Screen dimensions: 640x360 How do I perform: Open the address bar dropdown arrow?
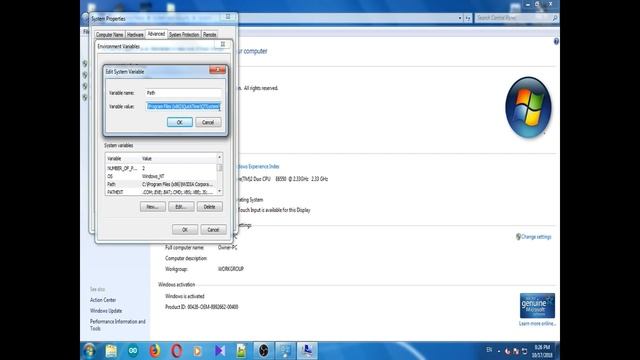pos(460,18)
